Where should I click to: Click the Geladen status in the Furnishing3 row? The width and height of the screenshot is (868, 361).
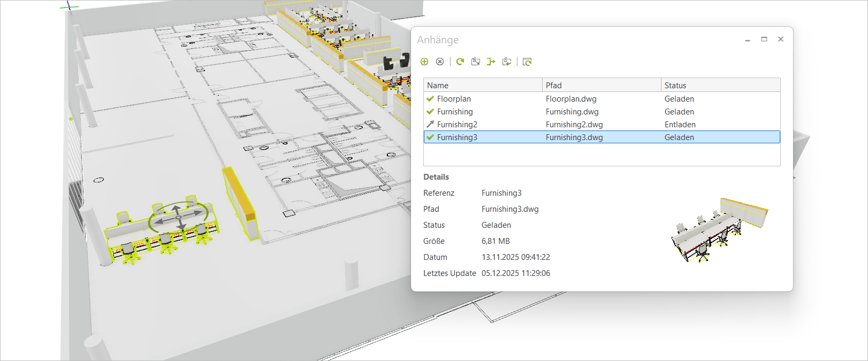coord(679,137)
